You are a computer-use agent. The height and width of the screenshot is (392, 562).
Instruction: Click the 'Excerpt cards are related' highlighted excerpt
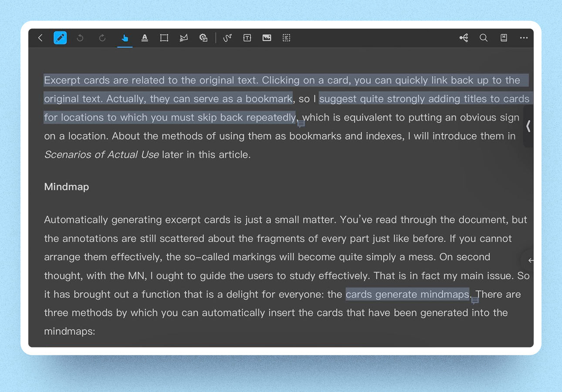(286, 89)
